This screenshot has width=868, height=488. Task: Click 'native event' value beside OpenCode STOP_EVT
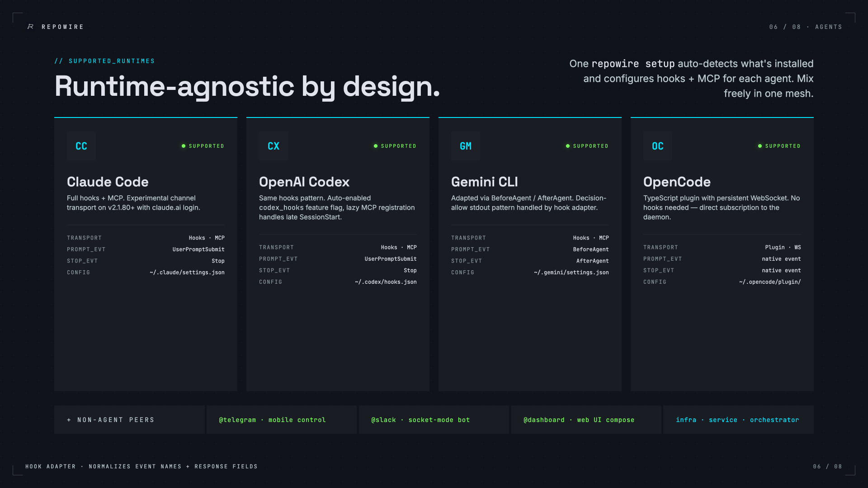(781, 270)
